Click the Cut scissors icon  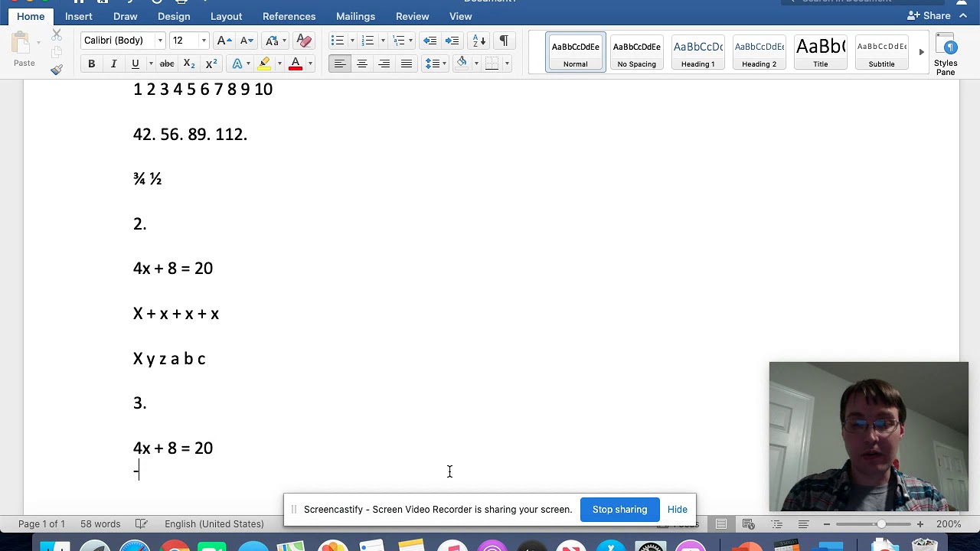pos(57,35)
